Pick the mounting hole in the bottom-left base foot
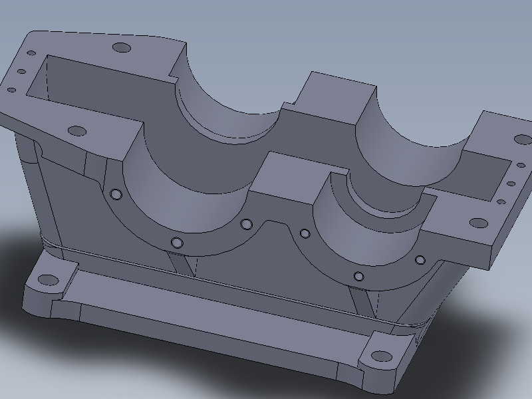 tap(48, 280)
